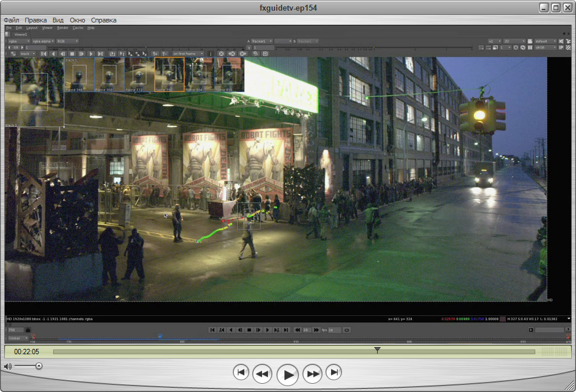Toggle the traffic light track colors icon
Image resolution: width=576 pixels, height=392 pixels.
pos(211,54)
